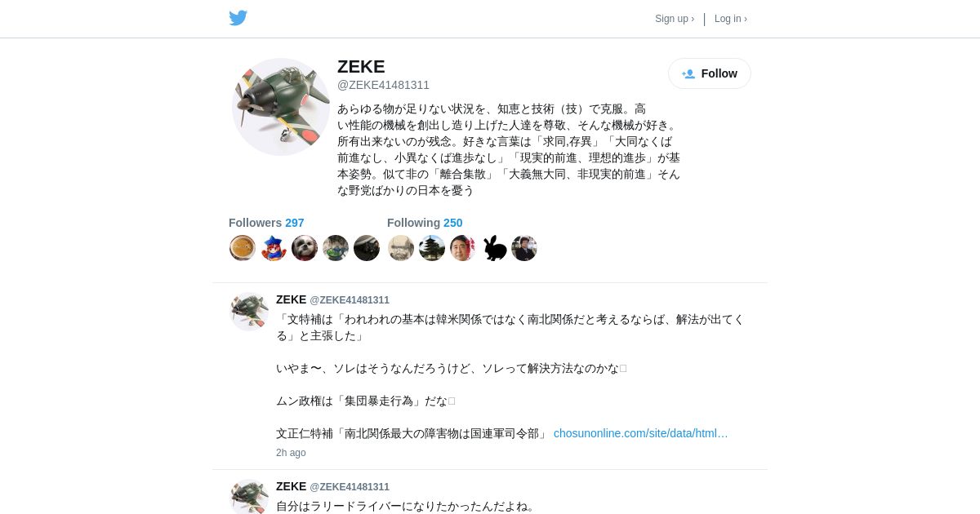Open ZEKE's airplane profile picture

click(281, 107)
